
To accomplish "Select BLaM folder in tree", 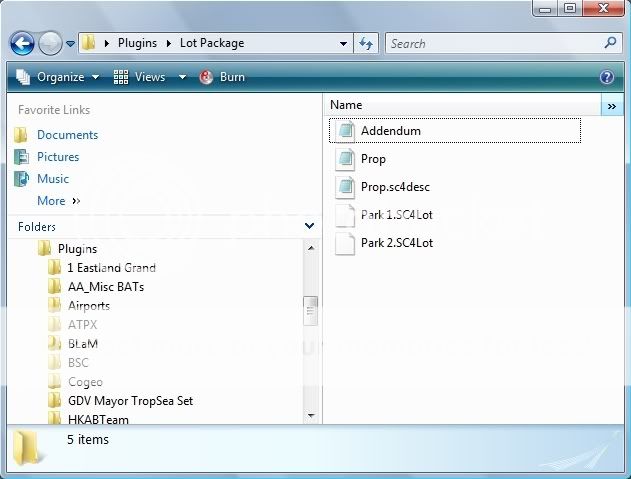I will tap(83, 344).
